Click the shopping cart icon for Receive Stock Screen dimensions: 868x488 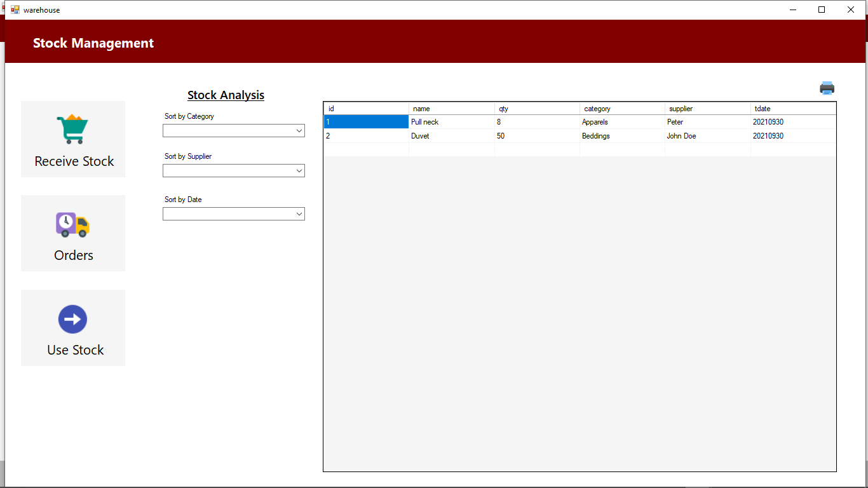(x=72, y=126)
